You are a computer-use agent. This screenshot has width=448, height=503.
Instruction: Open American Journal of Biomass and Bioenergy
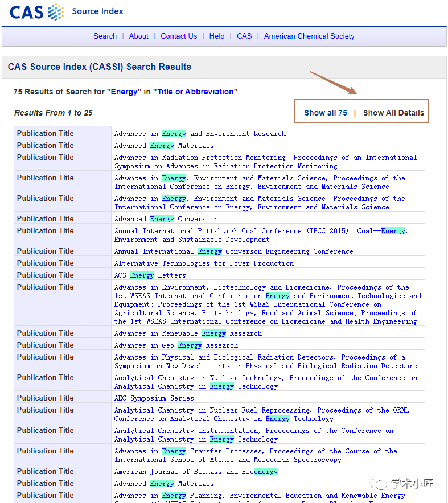tap(196, 472)
